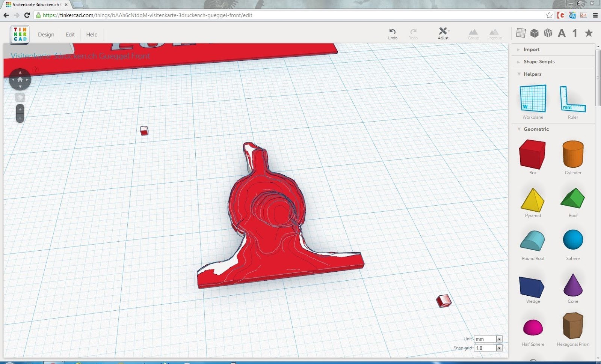Click the fit-view button below the orbit control
The width and height of the screenshot is (601, 364).
point(20,98)
